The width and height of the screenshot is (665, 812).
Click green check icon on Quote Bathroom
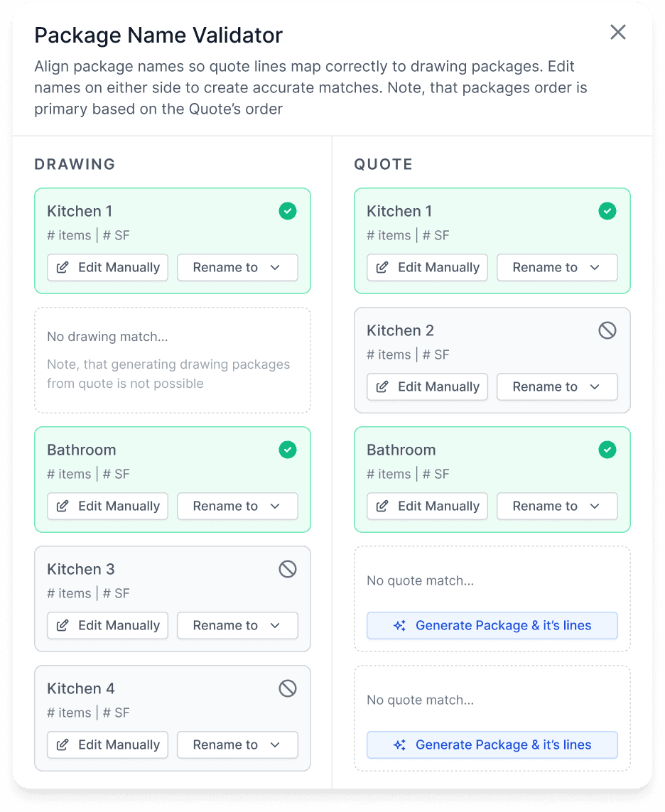(607, 450)
